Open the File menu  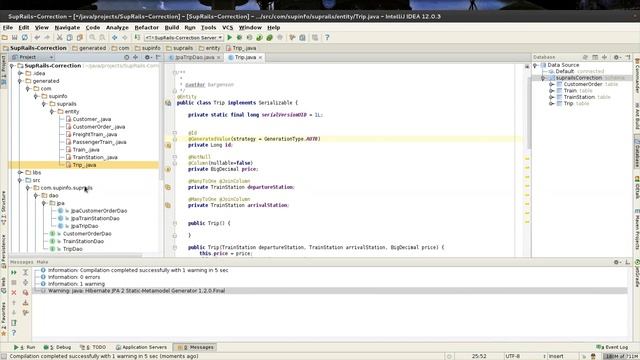click(x=8, y=27)
